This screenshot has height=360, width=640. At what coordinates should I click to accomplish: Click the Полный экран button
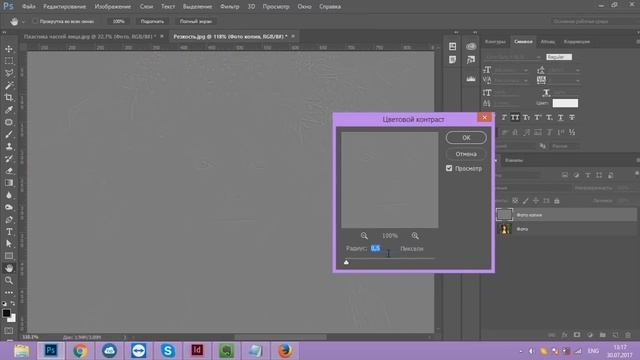click(196, 21)
